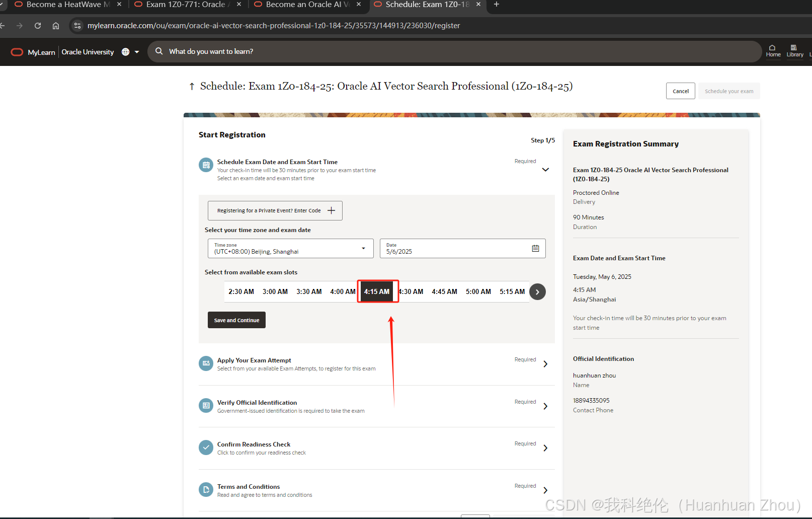Click the up arrow beside Schedule title
This screenshot has width=812, height=519.
(x=192, y=87)
